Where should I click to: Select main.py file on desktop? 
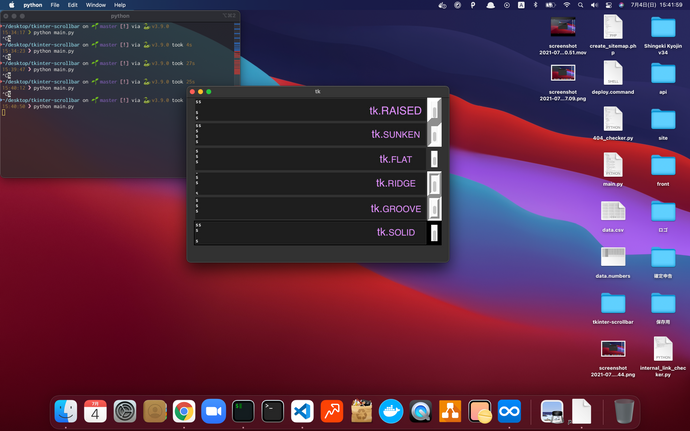(x=613, y=165)
